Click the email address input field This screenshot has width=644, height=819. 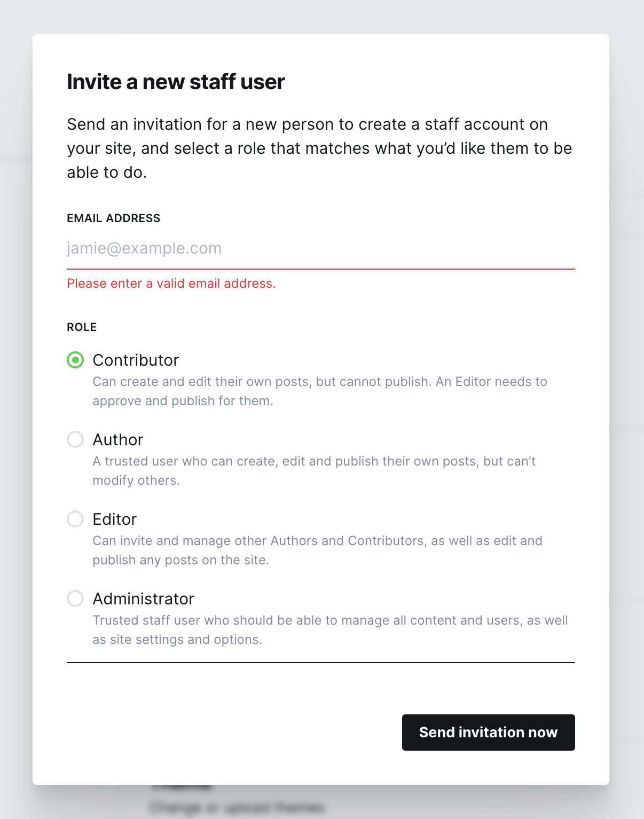tap(320, 249)
